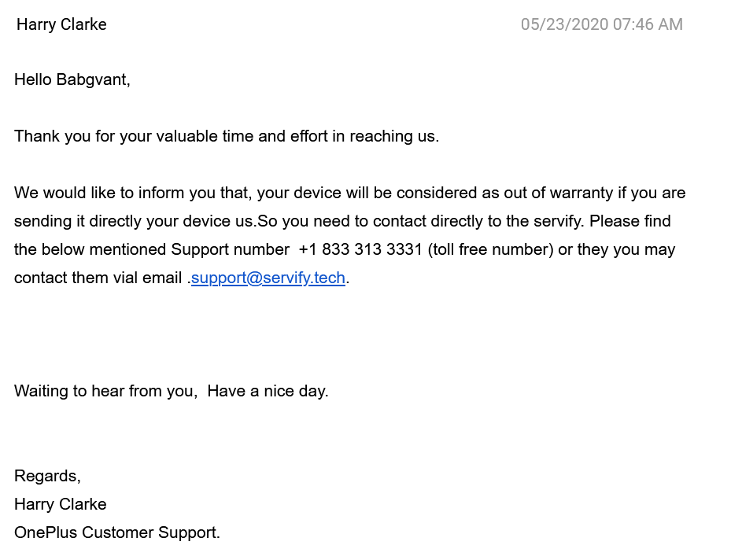Click the 'OnePlus Customer Support.' signature line
742x560 pixels.
[x=117, y=532]
